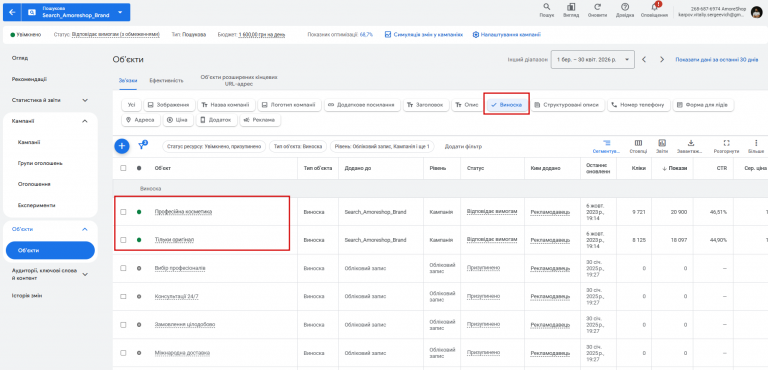Tick the select-all header checkbox

click(x=123, y=168)
